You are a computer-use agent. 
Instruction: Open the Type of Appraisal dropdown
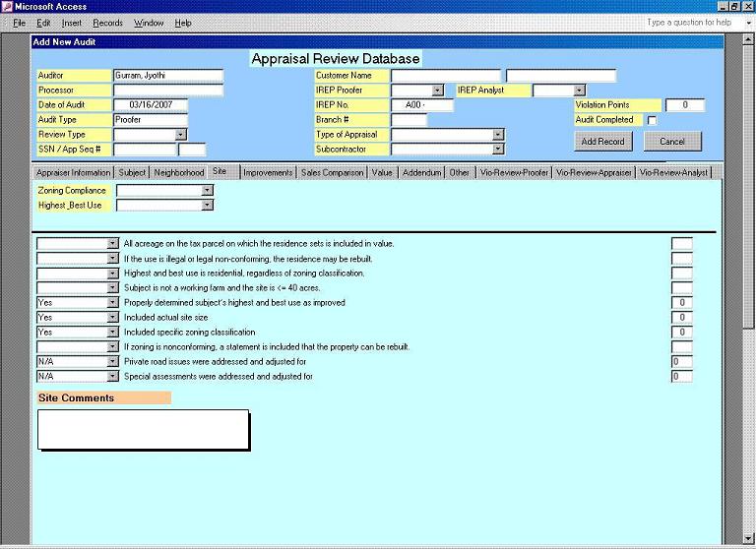point(498,135)
